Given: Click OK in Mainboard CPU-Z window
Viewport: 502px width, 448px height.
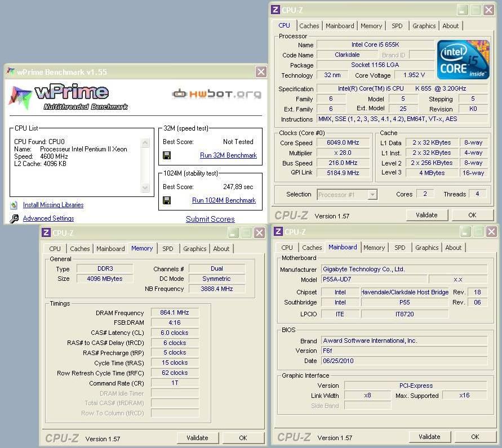Looking at the screenshot, I should [475, 437].
